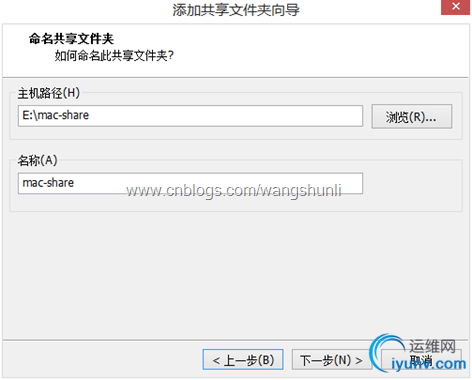Cancel the wizard with 取消 button
Image resolution: width=472 pixels, height=380 pixels.
[421, 359]
